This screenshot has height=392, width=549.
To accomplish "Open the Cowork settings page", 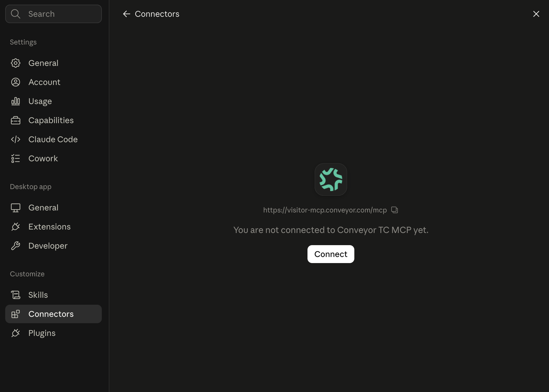I will [x=54, y=158].
